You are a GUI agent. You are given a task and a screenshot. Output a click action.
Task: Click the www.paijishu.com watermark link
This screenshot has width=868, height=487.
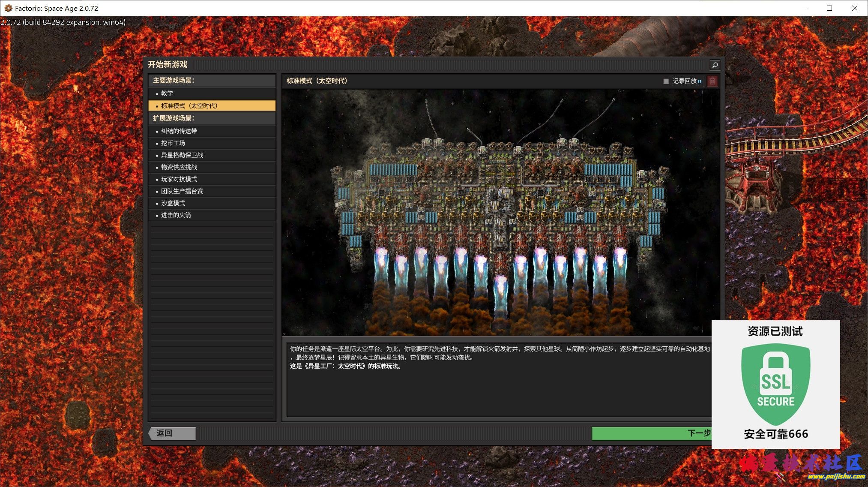[836, 477]
